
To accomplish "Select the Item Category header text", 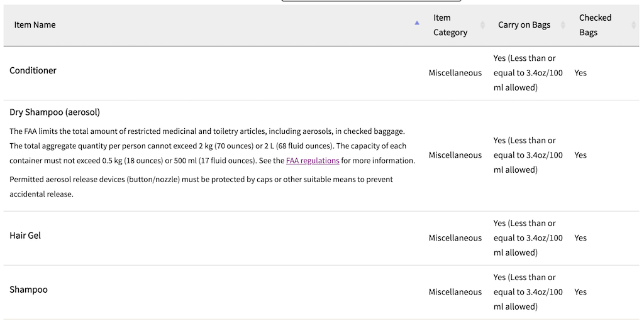I will coord(450,25).
